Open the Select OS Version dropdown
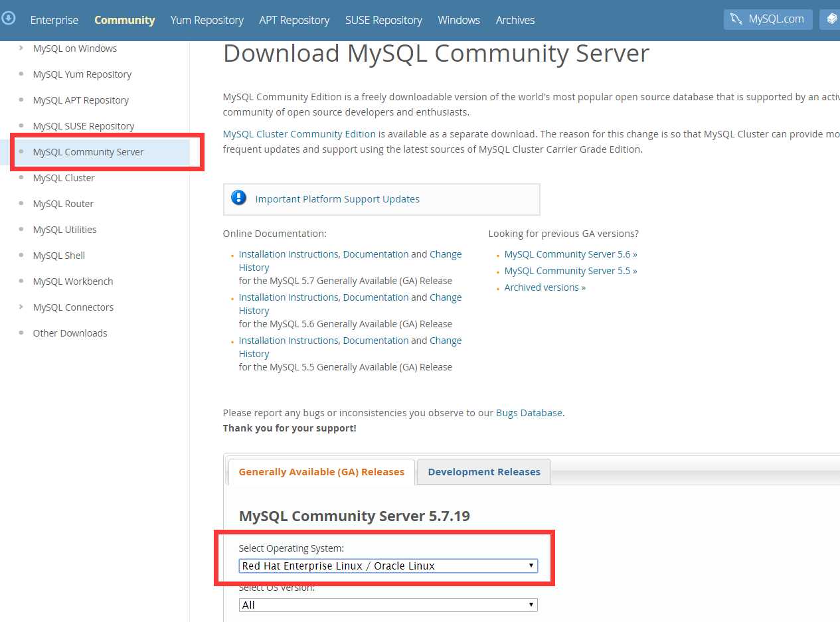Screen dimensions: 840x622 [x=388, y=605]
